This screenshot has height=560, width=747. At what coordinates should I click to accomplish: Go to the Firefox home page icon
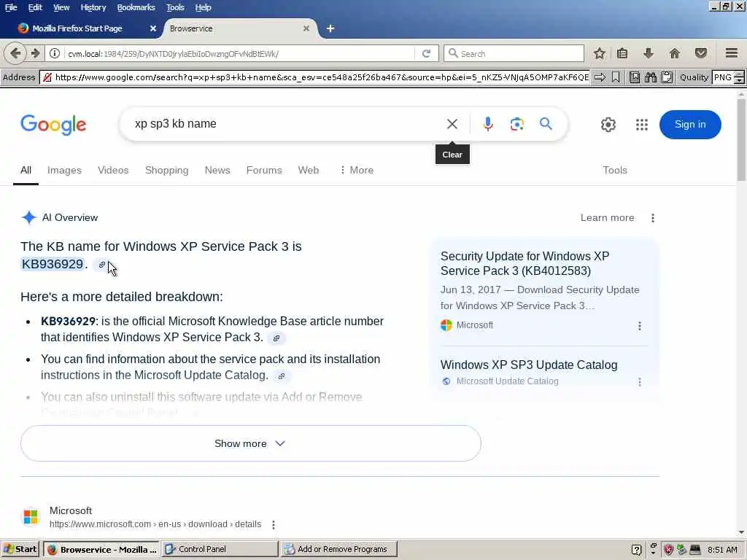pos(674,53)
